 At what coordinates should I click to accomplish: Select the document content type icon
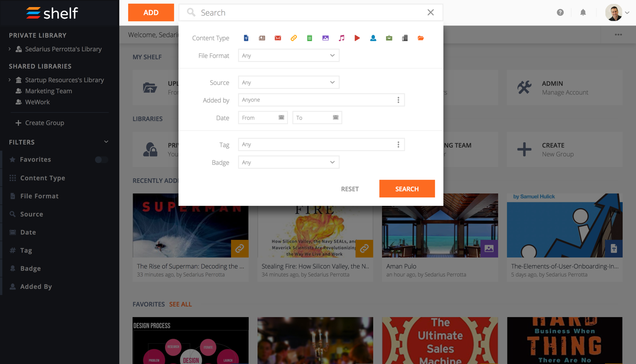[x=246, y=38]
